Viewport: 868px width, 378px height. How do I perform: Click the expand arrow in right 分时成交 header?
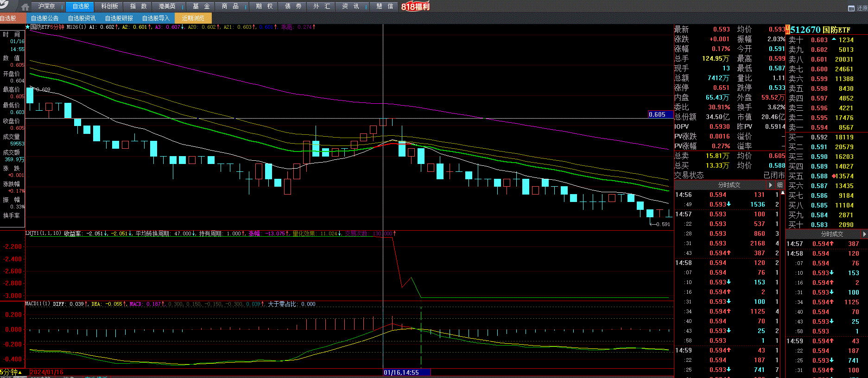pos(864,234)
